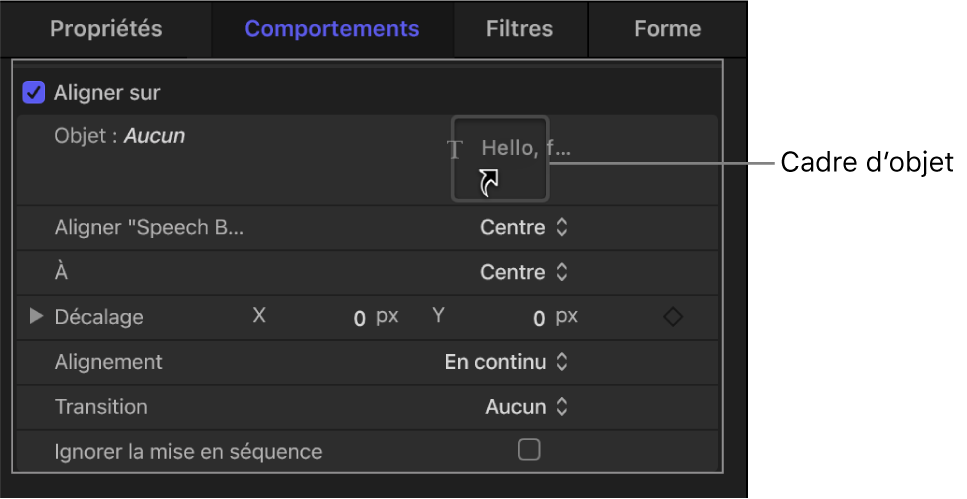Screen dimensions: 967x499
Task: Switch to the Filtres tab
Action: click(x=519, y=29)
